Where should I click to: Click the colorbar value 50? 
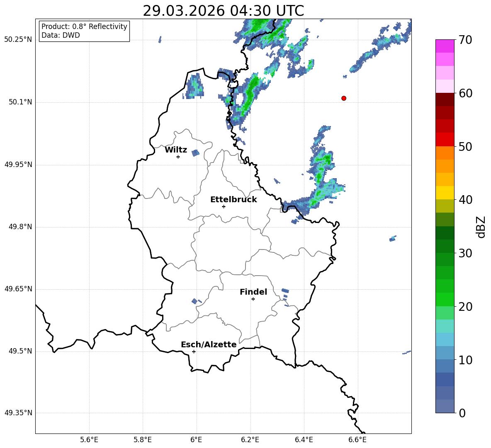[465, 146]
